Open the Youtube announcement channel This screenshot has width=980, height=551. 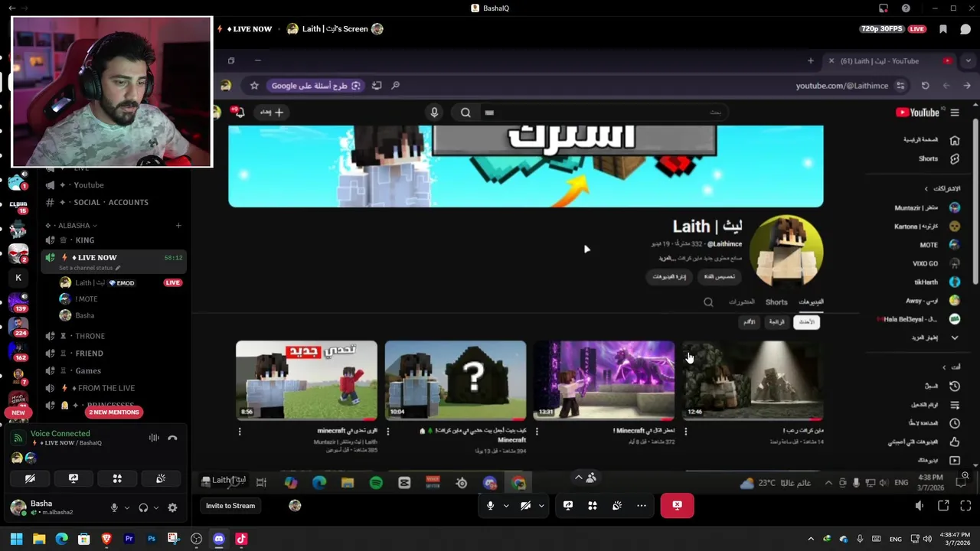click(x=113, y=185)
